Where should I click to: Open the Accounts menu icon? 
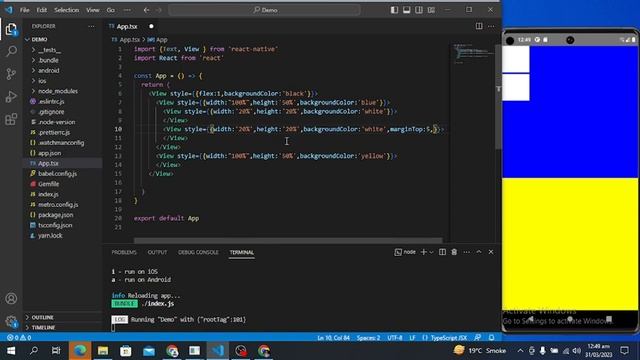point(11,298)
